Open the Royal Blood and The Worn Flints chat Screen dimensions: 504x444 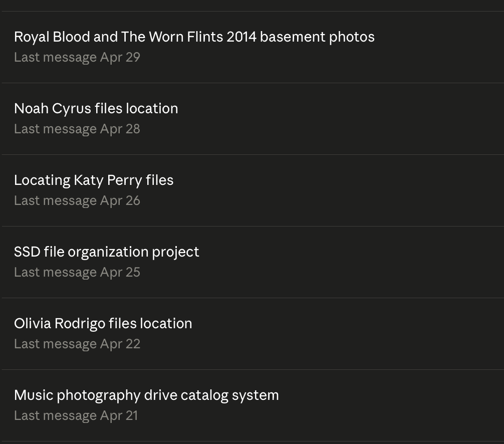coord(253,47)
